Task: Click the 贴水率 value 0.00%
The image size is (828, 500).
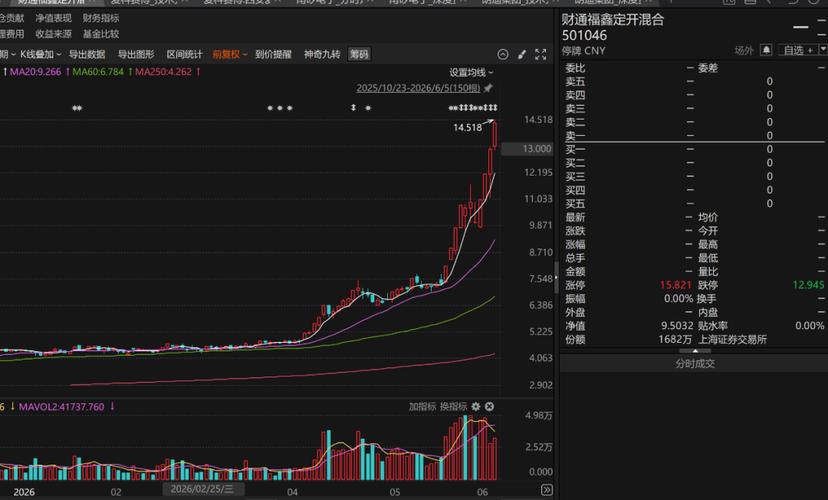Action: 810,326
